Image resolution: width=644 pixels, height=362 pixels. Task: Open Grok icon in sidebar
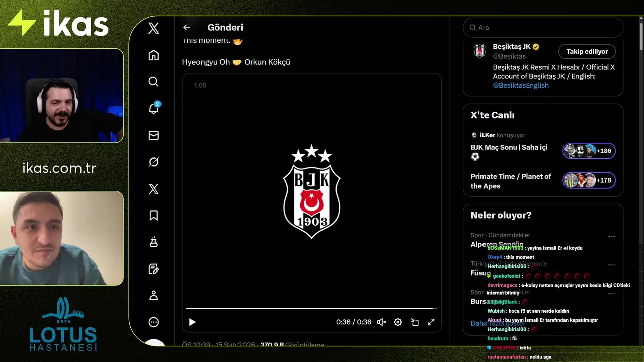tap(154, 162)
